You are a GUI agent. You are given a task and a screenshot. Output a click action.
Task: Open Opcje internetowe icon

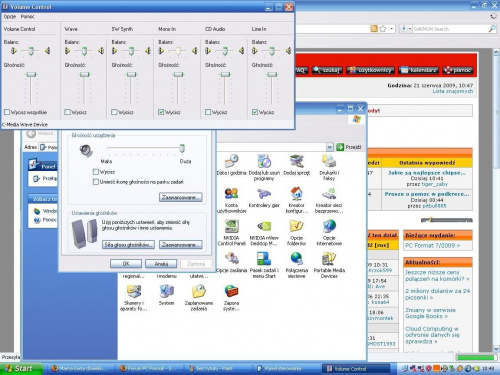pyautogui.click(x=329, y=226)
